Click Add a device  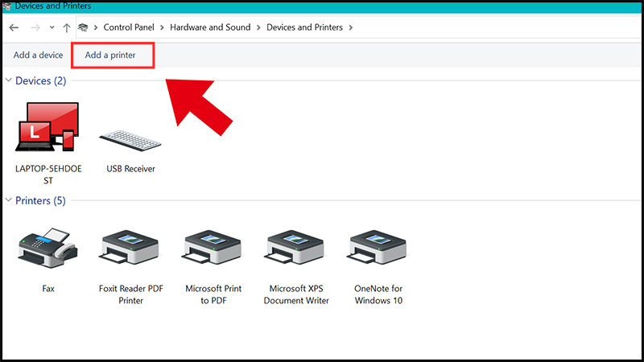pyautogui.click(x=38, y=55)
